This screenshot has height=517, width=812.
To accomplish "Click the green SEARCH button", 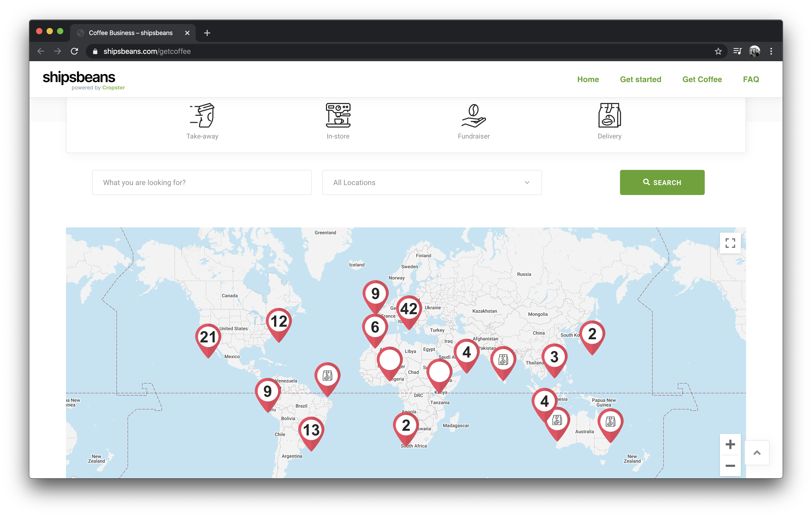I will 662,182.
